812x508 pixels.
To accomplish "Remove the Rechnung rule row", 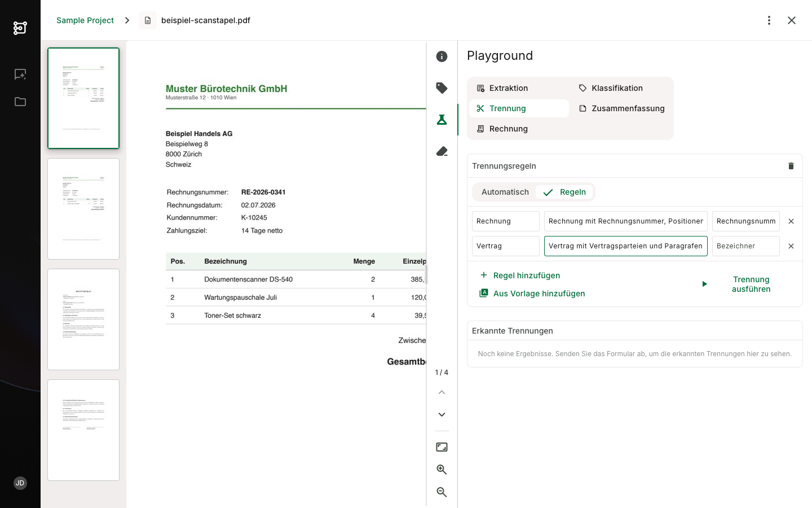I will [791, 221].
